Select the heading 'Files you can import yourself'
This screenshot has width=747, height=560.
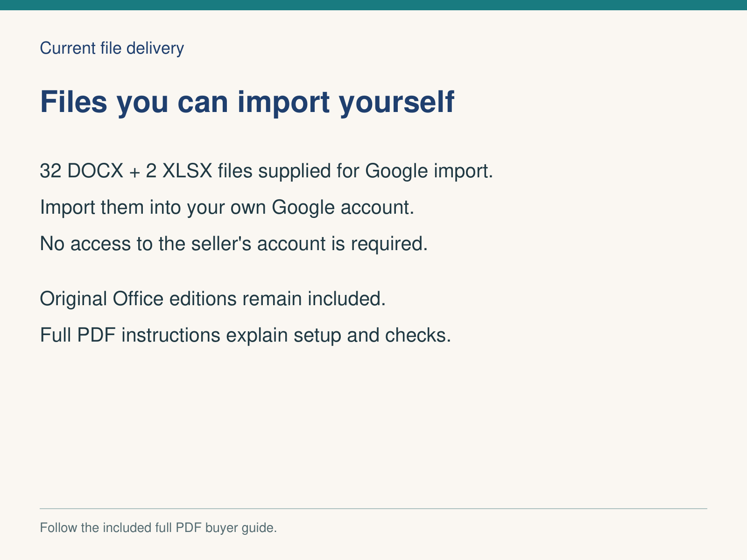tap(247, 102)
